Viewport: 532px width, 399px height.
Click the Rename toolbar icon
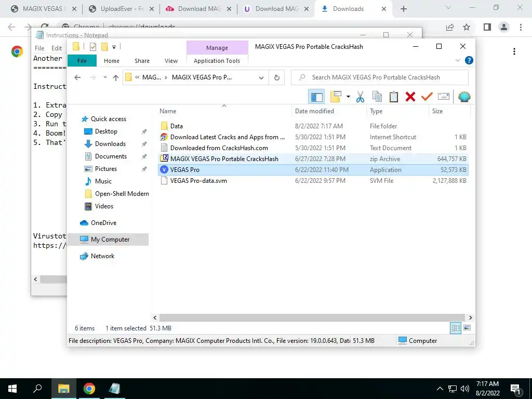(444, 97)
